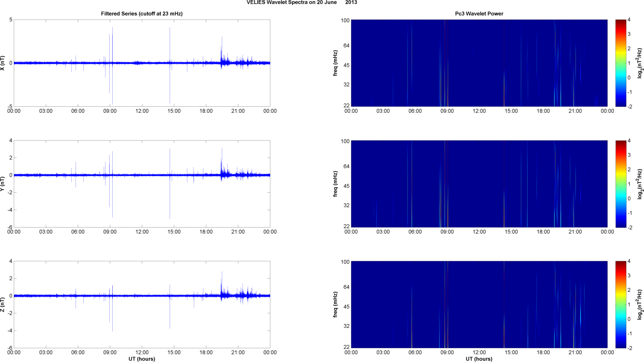The width and height of the screenshot is (644, 362).
Task: Click the "Z (nT)" y-axis label
Action: click(x=3, y=305)
